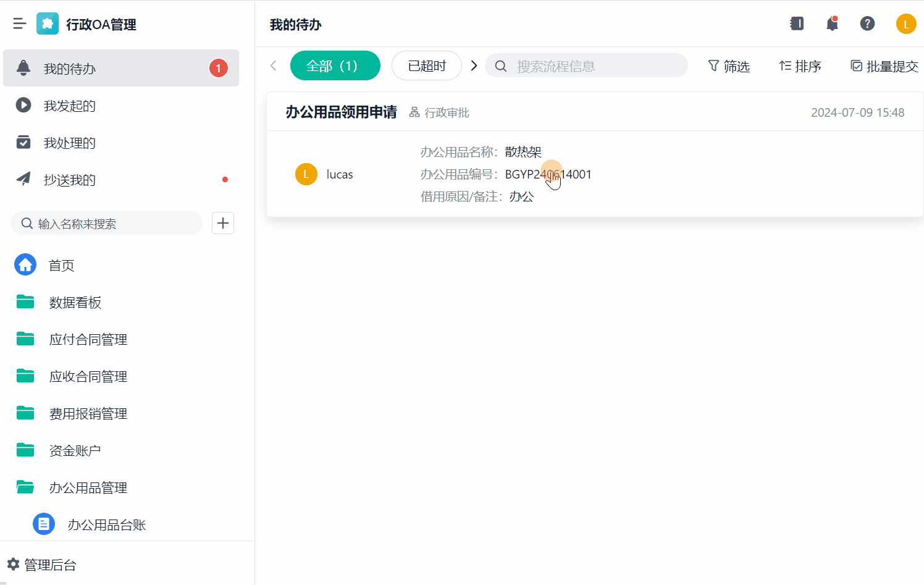Select the 全部 (1) tab
Viewport: 924px width, 585px height.
pyautogui.click(x=335, y=66)
